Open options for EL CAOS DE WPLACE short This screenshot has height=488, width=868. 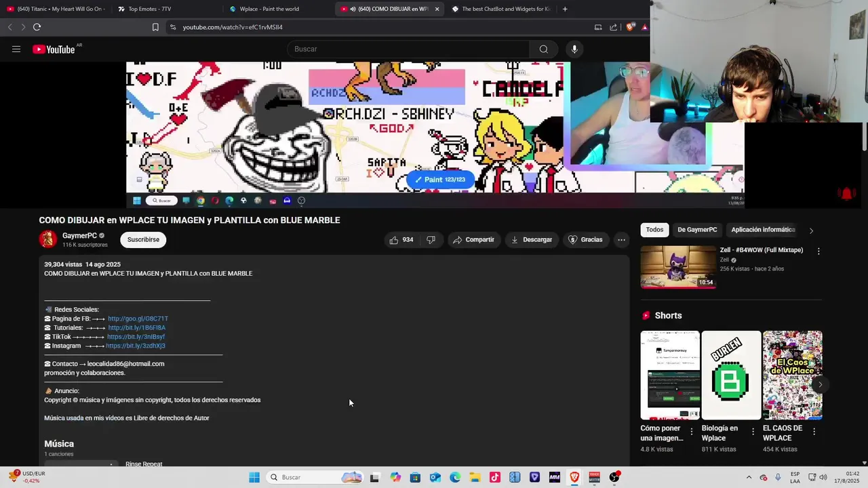(814, 432)
